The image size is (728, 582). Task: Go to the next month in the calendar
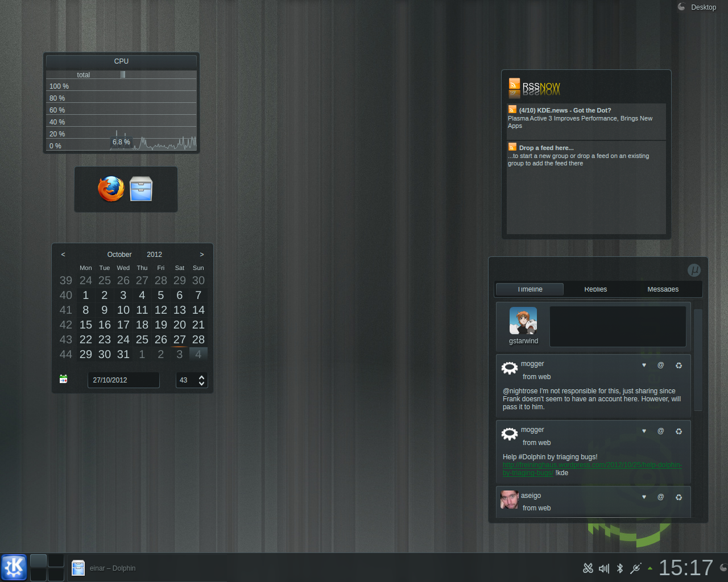tap(201, 255)
